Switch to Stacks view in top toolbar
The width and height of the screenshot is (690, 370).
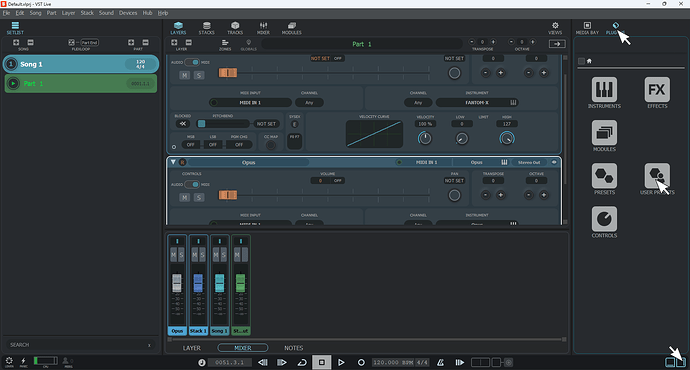point(206,28)
